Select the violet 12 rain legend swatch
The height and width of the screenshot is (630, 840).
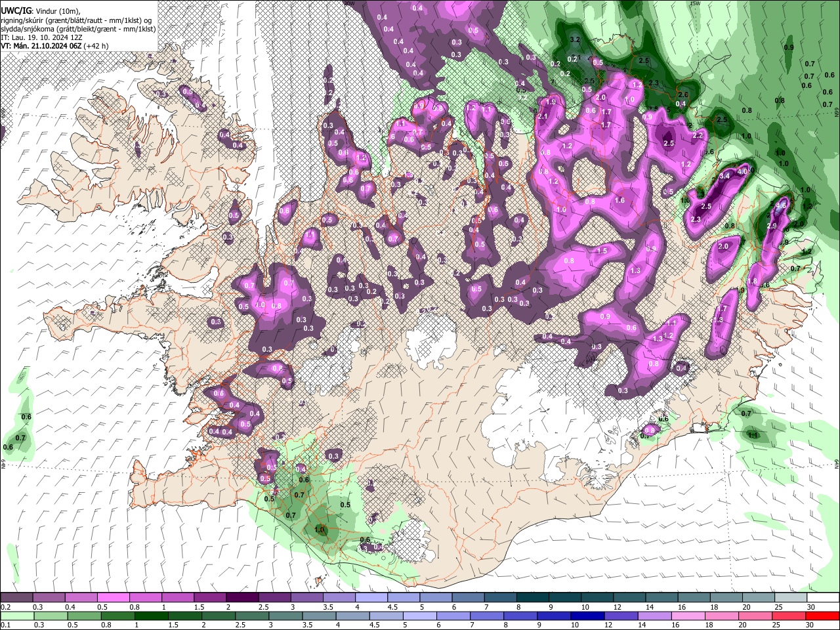click(621, 616)
